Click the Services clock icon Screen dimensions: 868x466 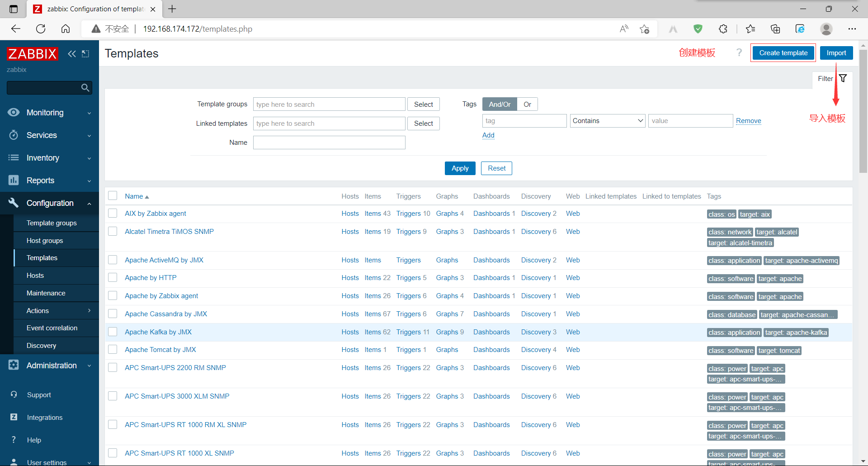pos(14,135)
